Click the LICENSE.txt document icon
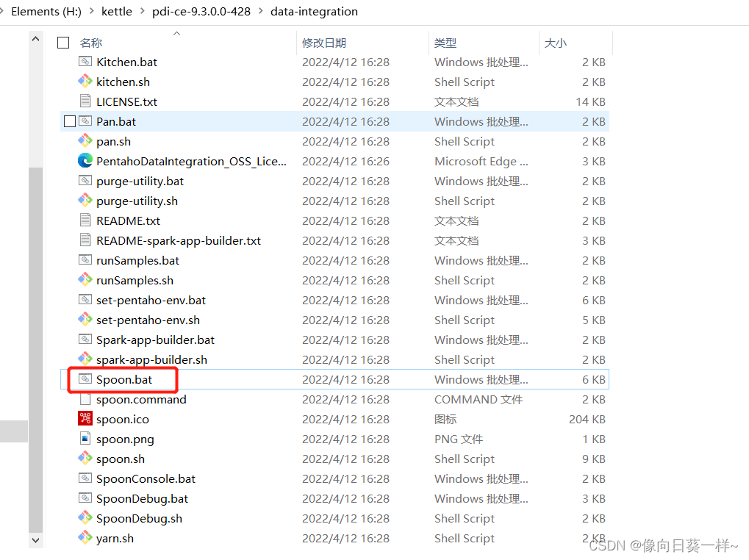 pyautogui.click(x=85, y=101)
